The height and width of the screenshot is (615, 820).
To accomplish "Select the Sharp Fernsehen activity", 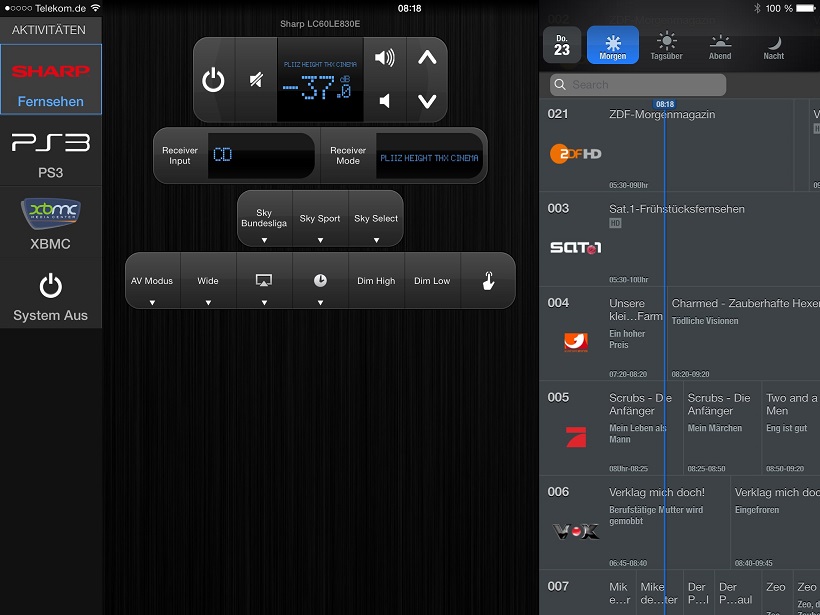I will click(51, 79).
